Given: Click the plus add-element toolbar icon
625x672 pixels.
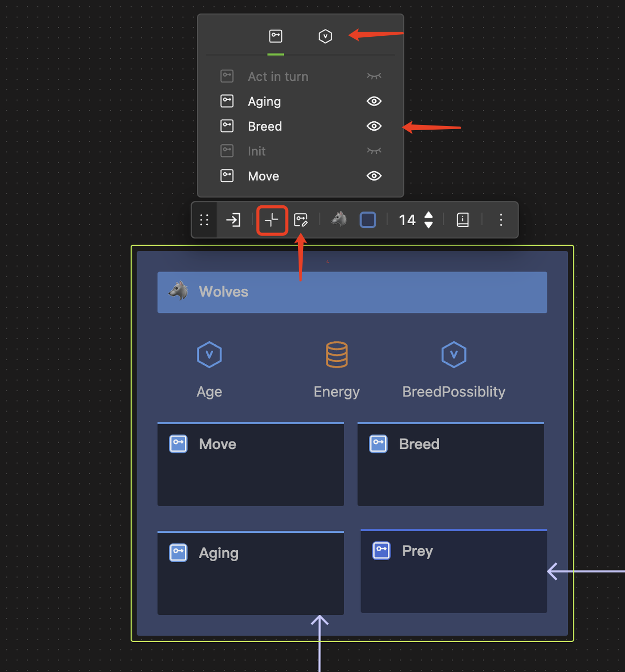Looking at the screenshot, I should pos(271,220).
